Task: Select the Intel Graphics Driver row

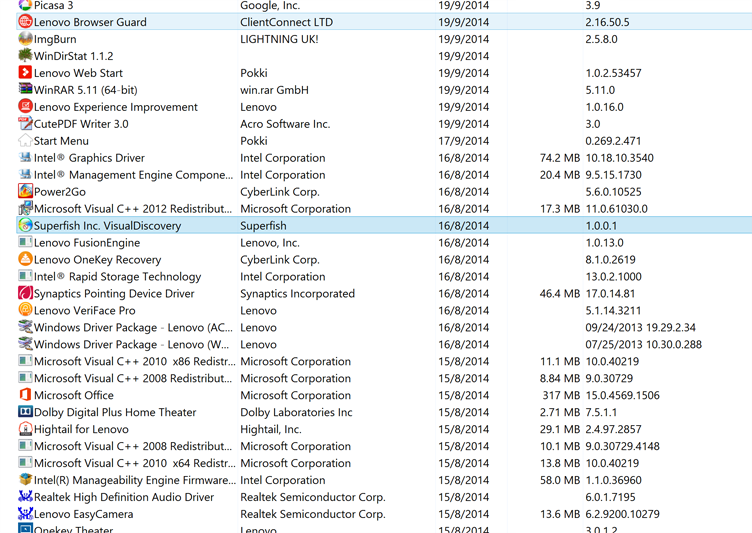Action: click(89, 158)
